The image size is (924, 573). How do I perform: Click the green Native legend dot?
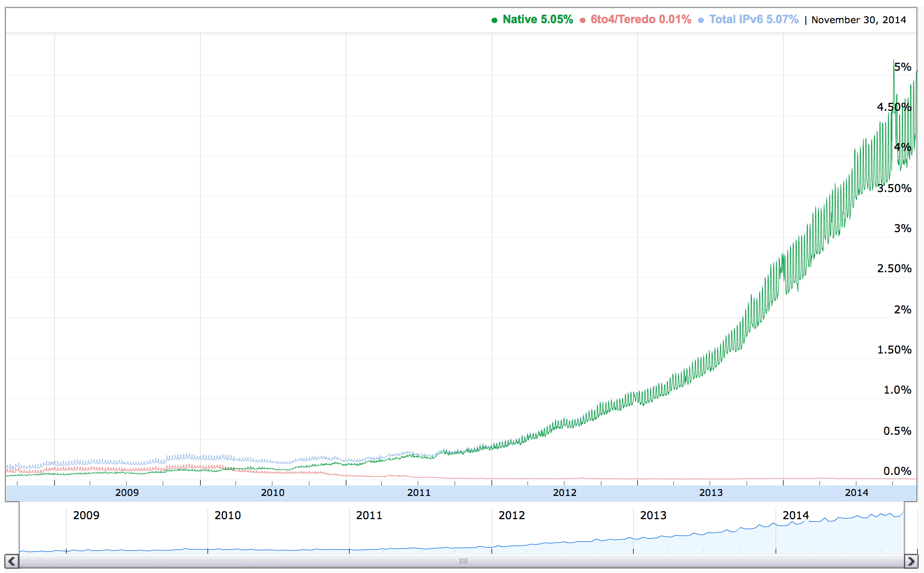click(494, 20)
